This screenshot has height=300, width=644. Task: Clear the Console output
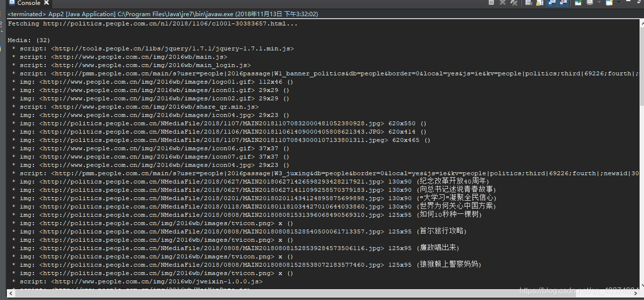click(x=528, y=3)
